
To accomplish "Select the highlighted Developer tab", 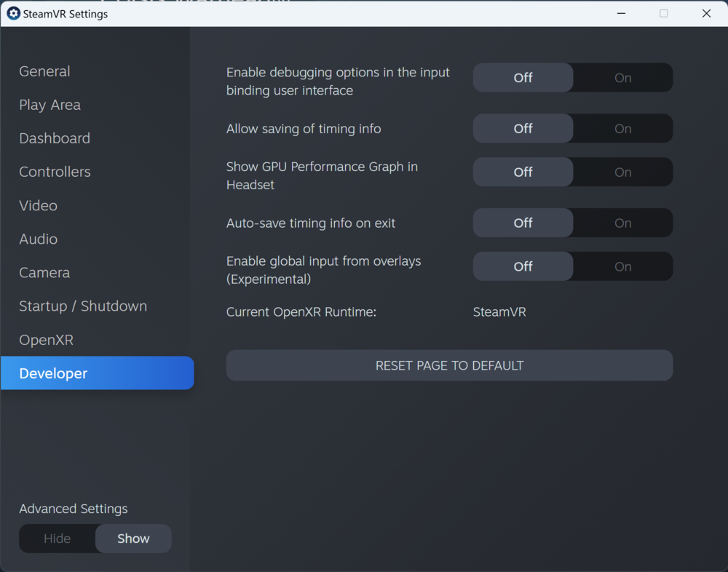I will (97, 373).
